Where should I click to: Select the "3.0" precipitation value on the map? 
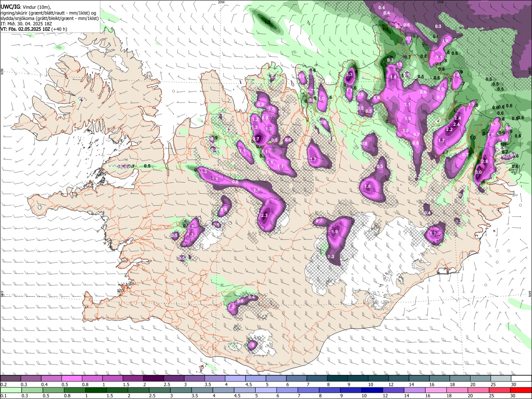pyautogui.click(x=478, y=172)
